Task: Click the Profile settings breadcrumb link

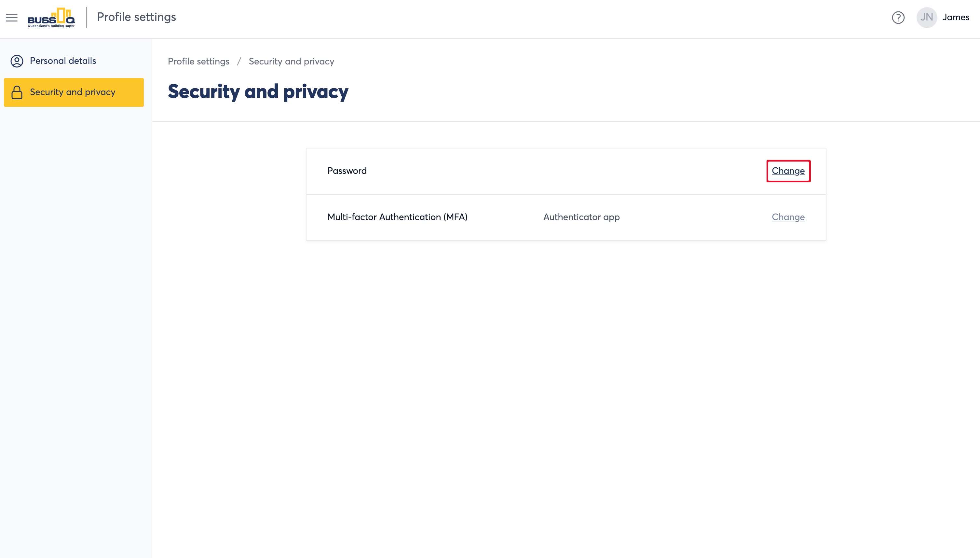Action: pyautogui.click(x=198, y=61)
